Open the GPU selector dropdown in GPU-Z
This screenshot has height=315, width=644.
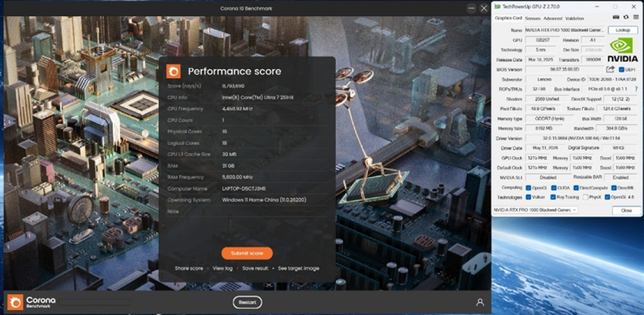point(535,210)
